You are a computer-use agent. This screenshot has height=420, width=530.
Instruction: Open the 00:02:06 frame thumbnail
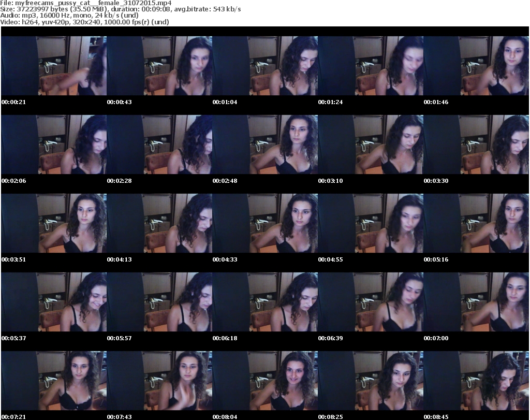(x=54, y=144)
